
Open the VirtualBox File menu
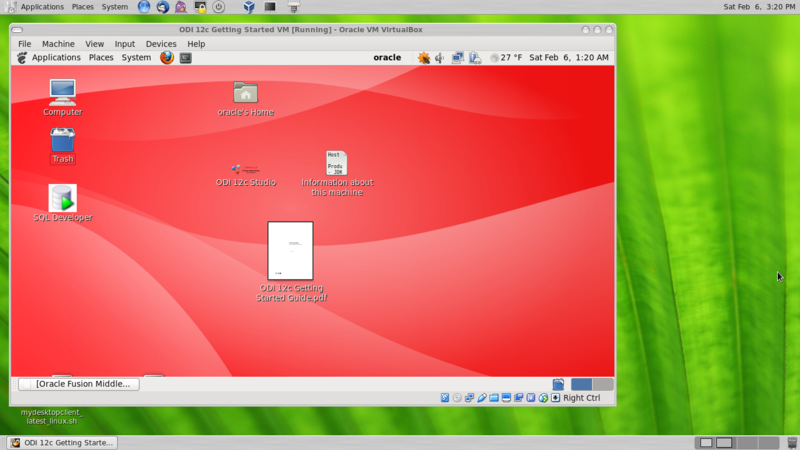(24, 44)
